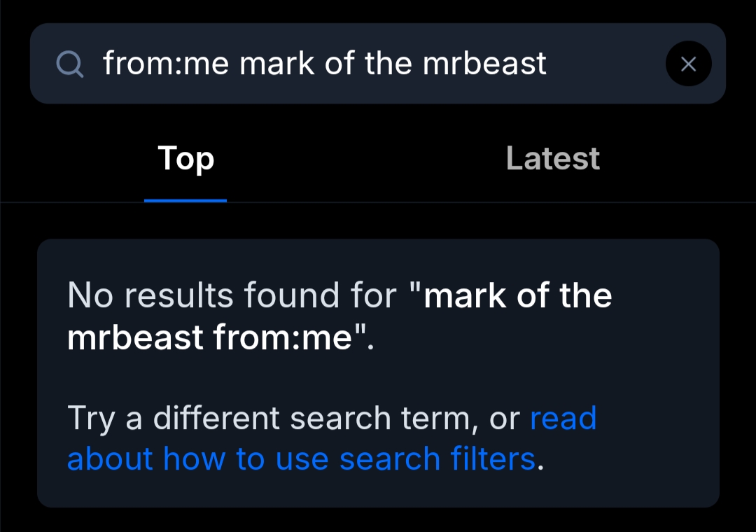Click "from:me" in the search box
Viewport: 756px width, 532px height.
pos(166,64)
